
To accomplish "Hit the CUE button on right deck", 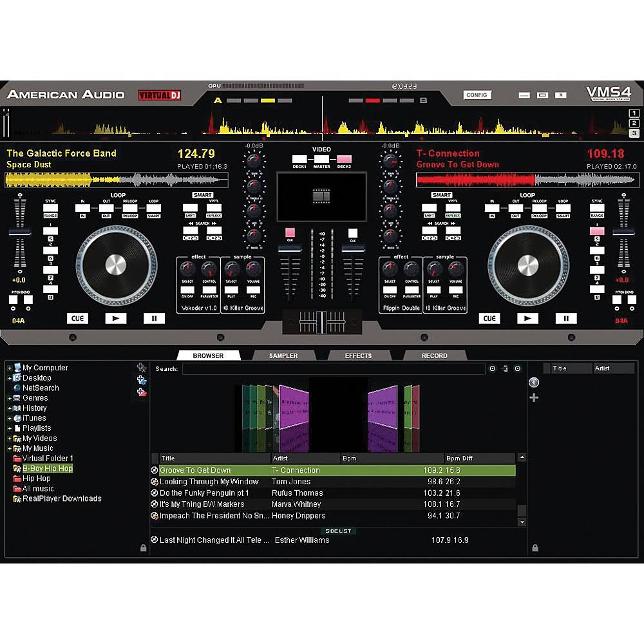I will tap(489, 318).
